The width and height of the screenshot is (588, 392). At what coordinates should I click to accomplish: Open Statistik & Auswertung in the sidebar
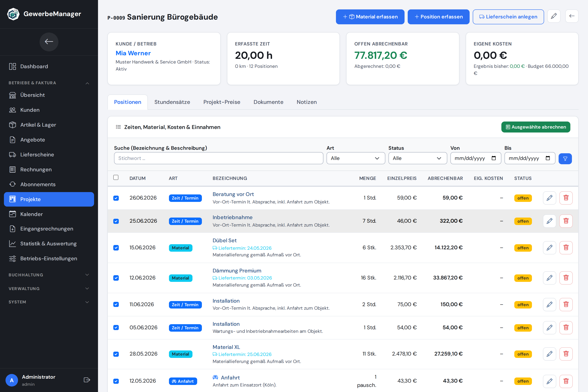(49, 244)
